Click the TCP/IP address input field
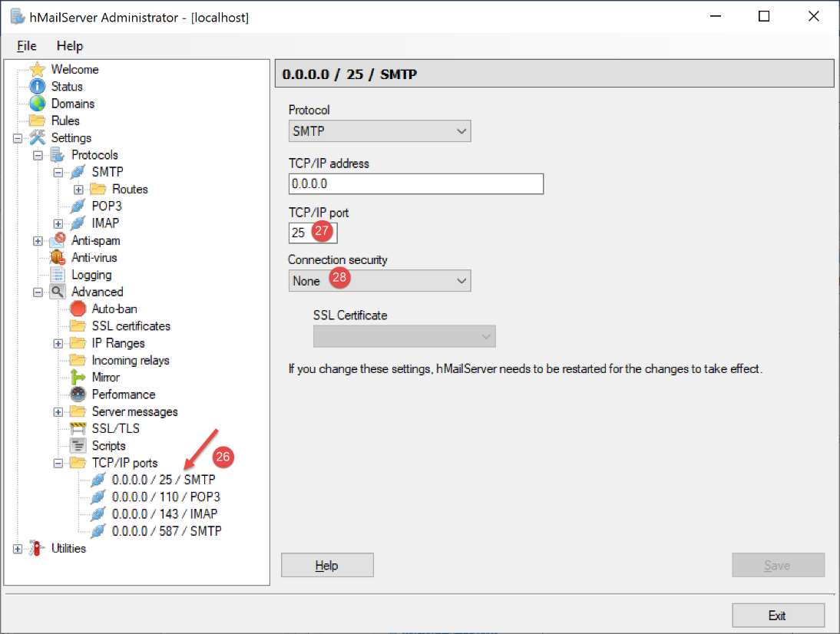This screenshot has width=840, height=634. click(415, 184)
